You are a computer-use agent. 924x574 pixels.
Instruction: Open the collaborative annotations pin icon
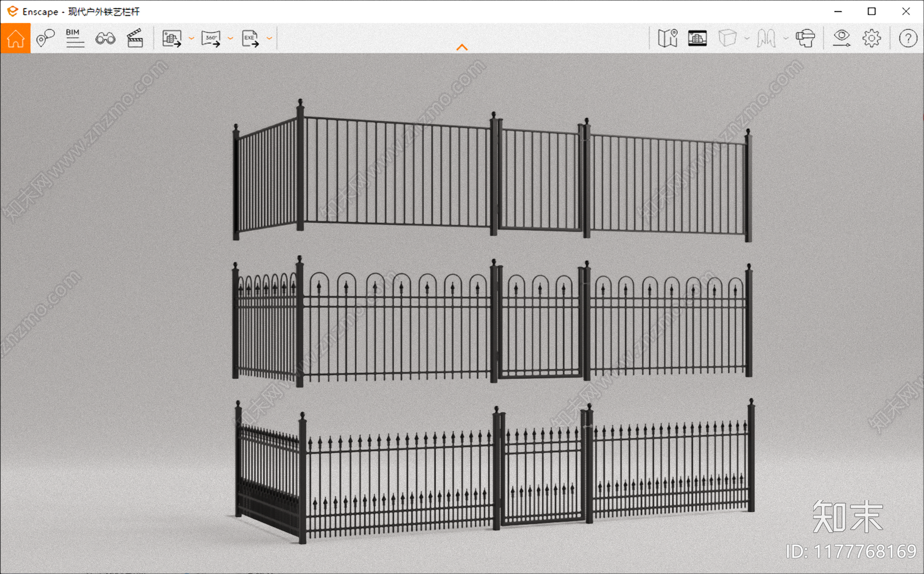(x=45, y=39)
